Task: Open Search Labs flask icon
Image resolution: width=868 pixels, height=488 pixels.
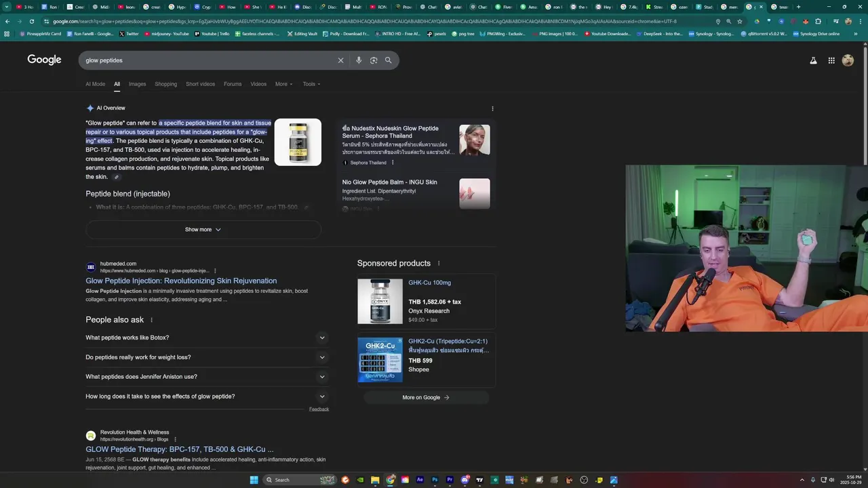Action: pyautogui.click(x=813, y=60)
